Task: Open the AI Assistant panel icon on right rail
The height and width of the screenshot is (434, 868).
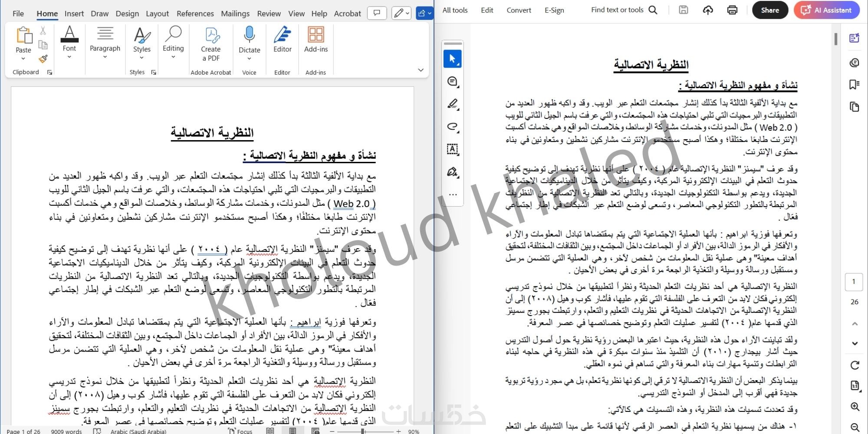Action: click(x=855, y=38)
